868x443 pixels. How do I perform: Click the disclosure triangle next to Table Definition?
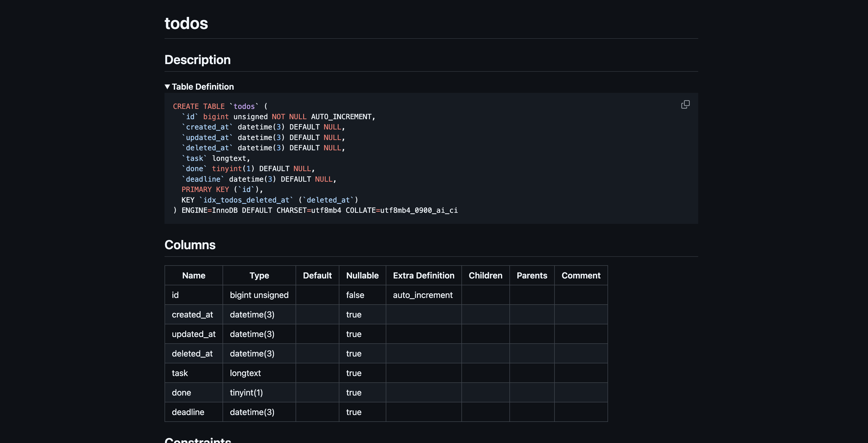click(167, 86)
